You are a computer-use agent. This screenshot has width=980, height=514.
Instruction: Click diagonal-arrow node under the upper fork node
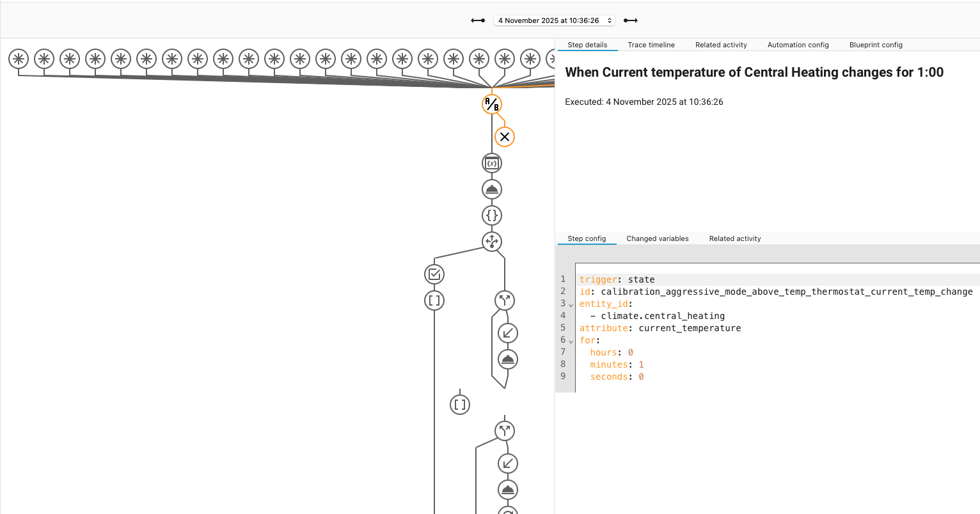tap(508, 333)
